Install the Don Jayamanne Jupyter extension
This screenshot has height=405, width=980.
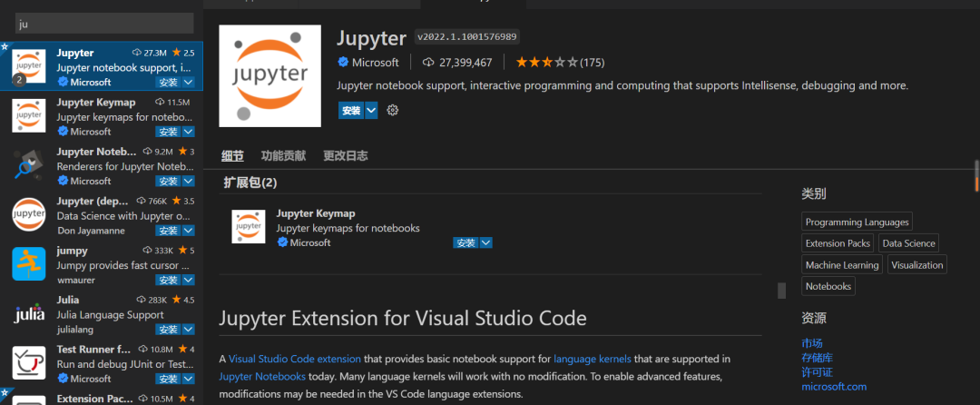[168, 231]
